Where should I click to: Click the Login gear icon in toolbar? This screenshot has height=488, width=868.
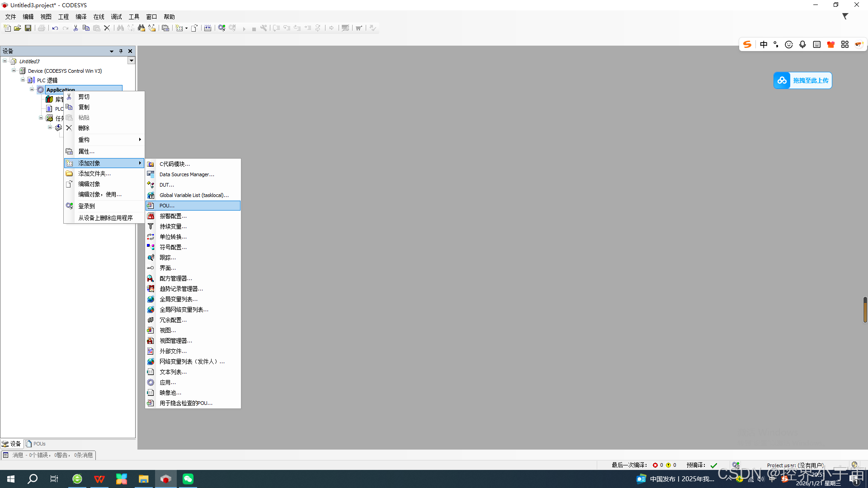[222, 28]
